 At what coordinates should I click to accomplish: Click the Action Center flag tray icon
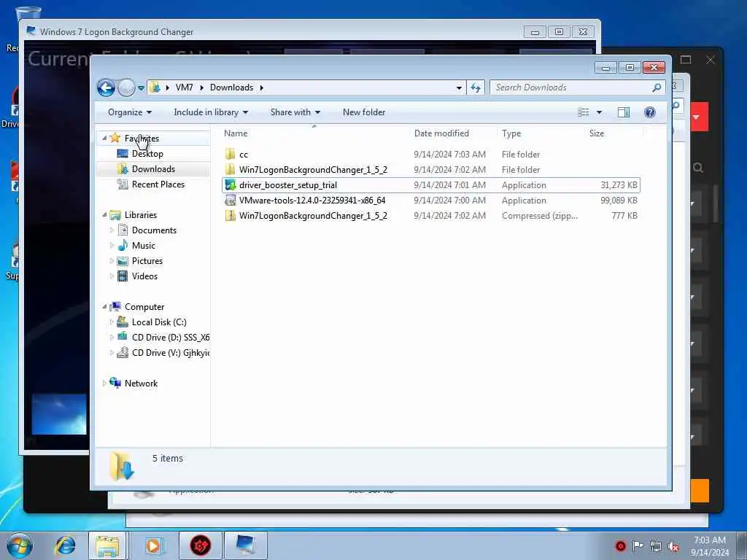(x=638, y=545)
